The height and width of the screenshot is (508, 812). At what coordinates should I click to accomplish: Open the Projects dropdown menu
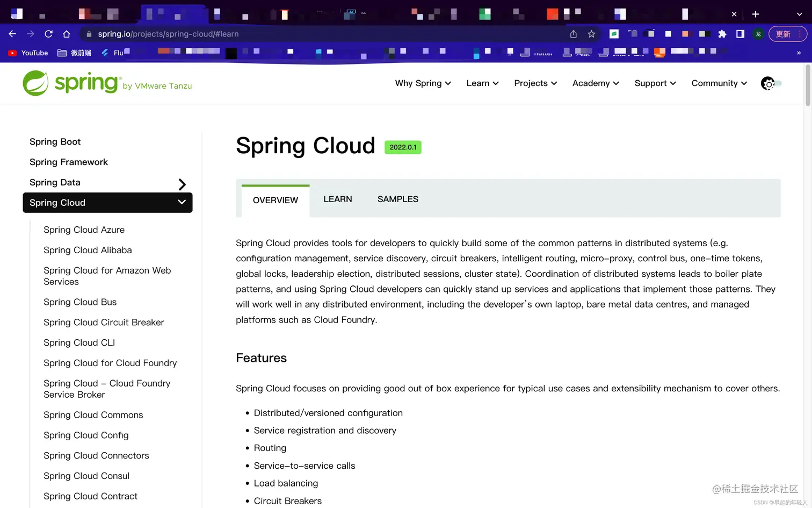535,83
